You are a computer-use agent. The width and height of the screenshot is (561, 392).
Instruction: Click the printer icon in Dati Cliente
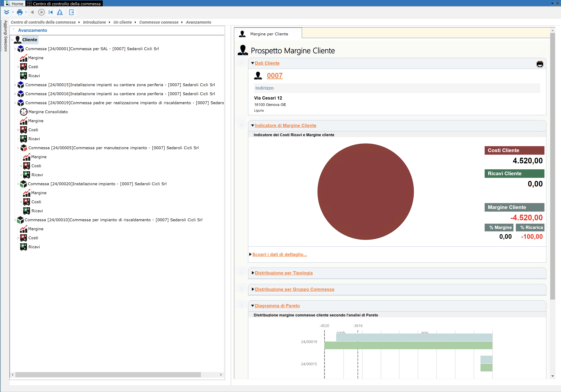pyautogui.click(x=540, y=64)
